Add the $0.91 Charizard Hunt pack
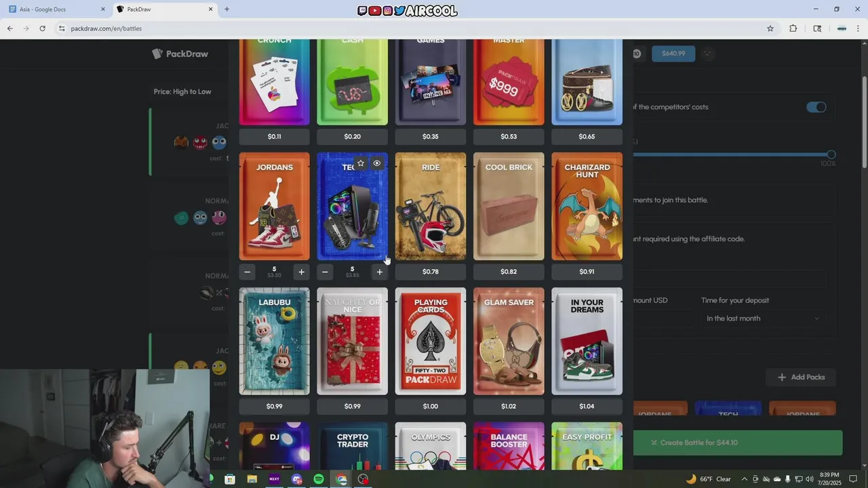This screenshot has width=868, height=488. coord(587,272)
